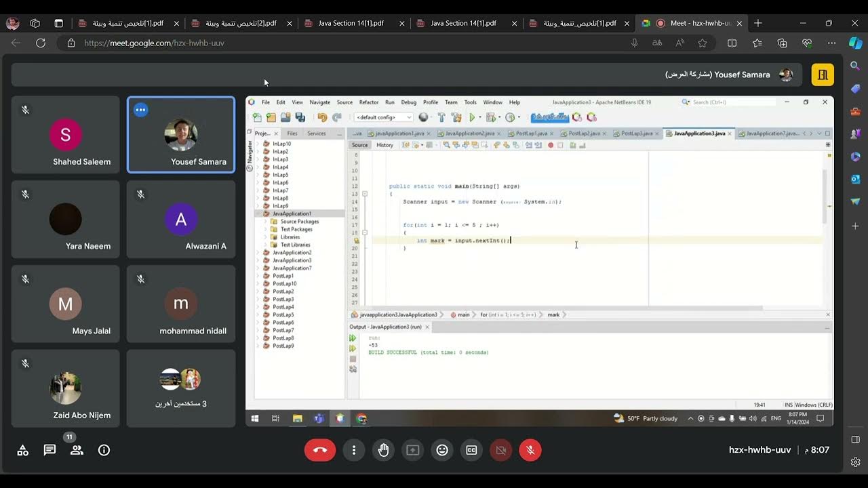Switch to the Files panel tab
Viewport: 868px width, 488px height.
tap(292, 134)
